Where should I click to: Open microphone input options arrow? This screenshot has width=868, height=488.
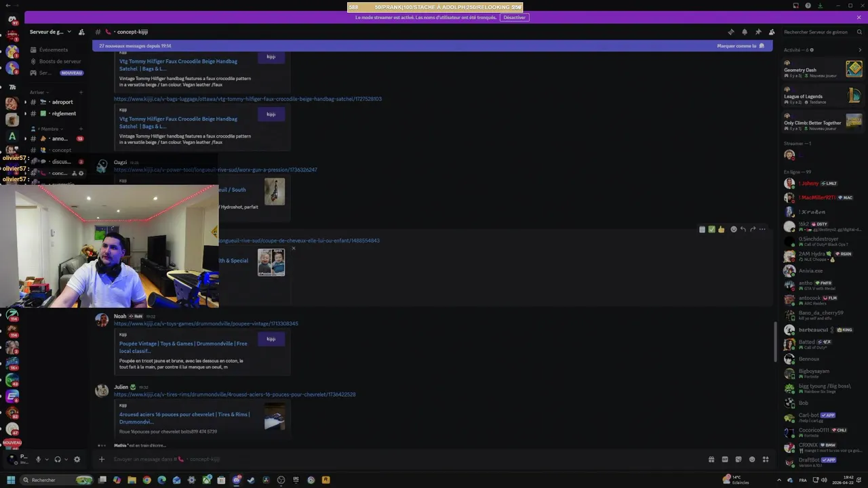[x=47, y=460]
